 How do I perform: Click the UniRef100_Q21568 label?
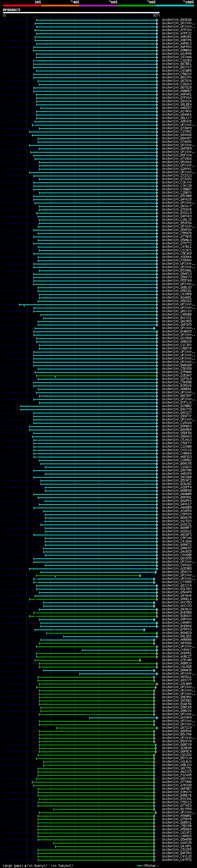pos(177,338)
